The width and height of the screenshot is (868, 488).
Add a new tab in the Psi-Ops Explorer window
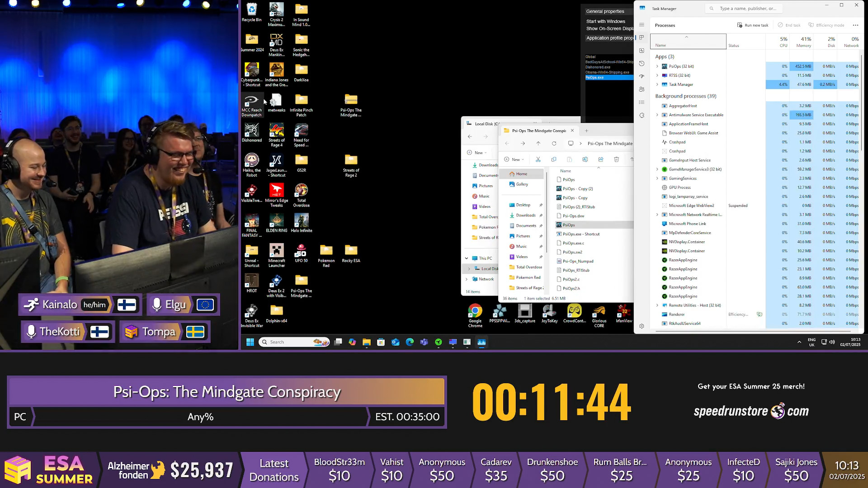[586, 131]
